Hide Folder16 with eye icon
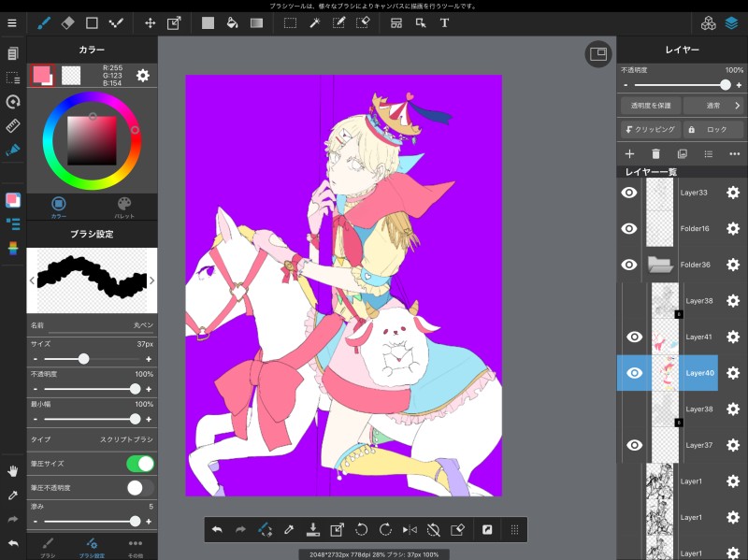The height and width of the screenshot is (560, 748). coord(629,228)
